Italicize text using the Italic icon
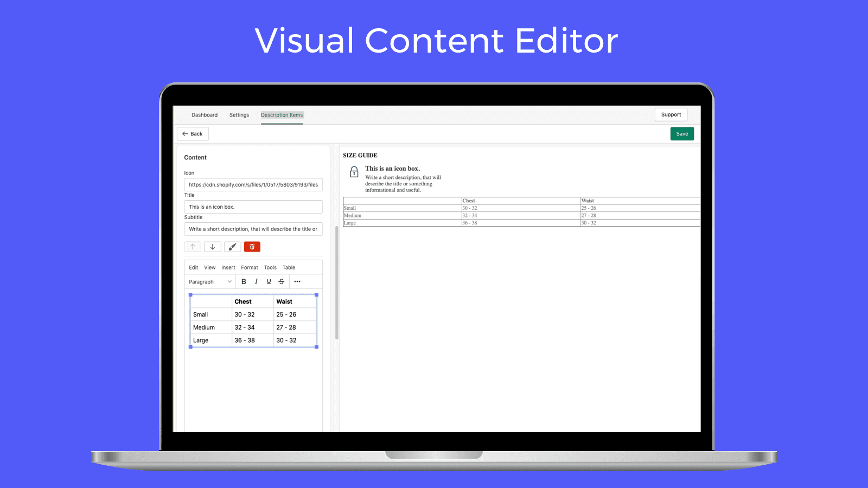 (256, 281)
